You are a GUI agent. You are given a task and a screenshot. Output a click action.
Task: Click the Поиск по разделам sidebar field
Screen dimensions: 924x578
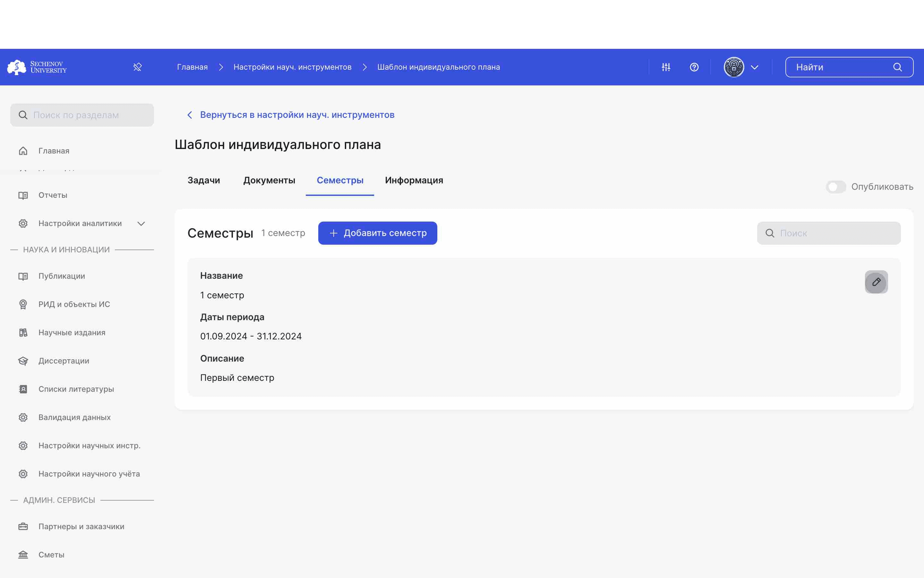tap(82, 115)
